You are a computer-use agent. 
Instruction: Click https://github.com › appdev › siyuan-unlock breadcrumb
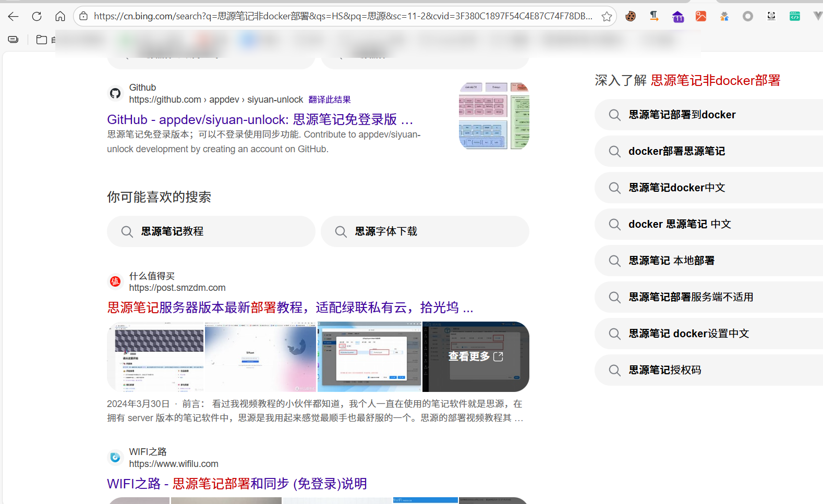216,100
